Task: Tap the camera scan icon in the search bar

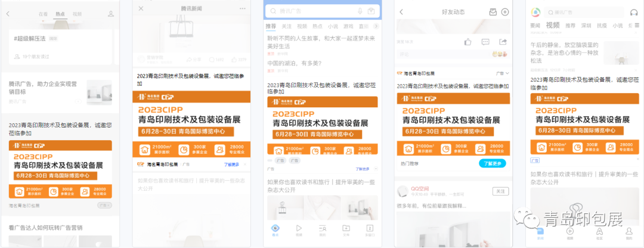Action: [371, 11]
